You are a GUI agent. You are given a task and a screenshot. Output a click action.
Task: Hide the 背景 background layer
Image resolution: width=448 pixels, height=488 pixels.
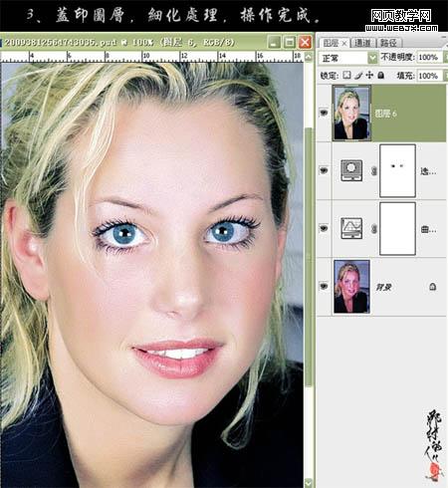(x=324, y=286)
